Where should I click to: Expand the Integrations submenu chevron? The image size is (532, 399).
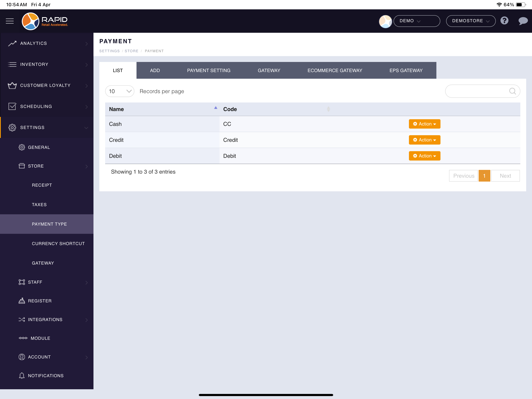coord(87,320)
